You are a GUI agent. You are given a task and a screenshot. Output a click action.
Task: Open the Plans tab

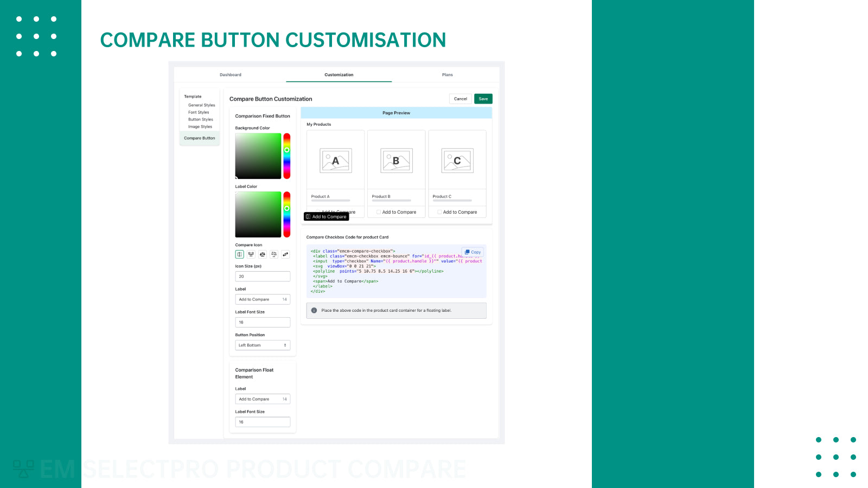447,74
